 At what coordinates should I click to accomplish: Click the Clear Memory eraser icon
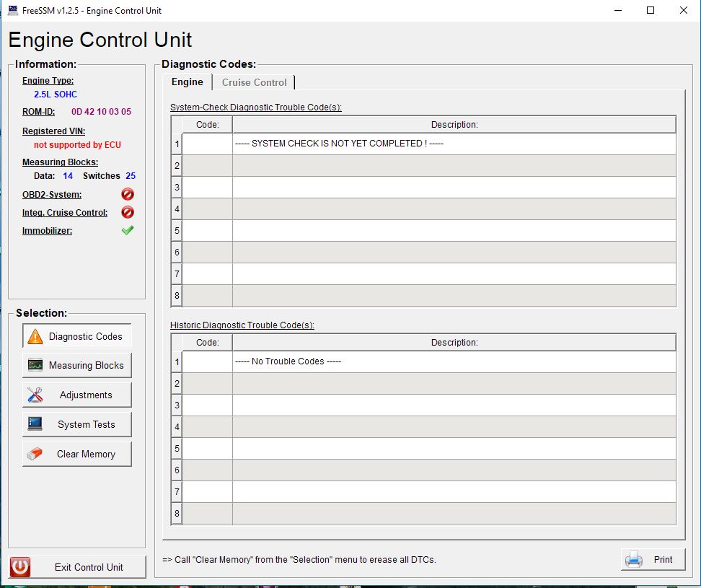click(35, 455)
